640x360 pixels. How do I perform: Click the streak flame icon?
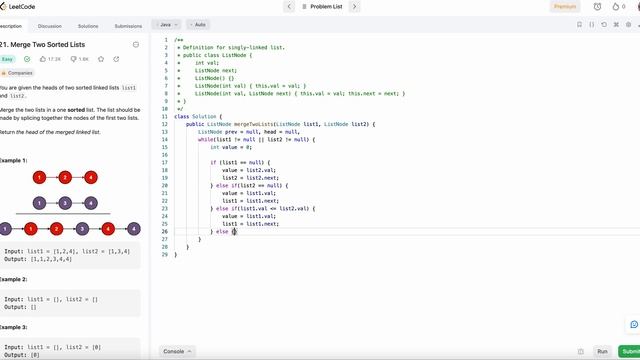pos(616,7)
